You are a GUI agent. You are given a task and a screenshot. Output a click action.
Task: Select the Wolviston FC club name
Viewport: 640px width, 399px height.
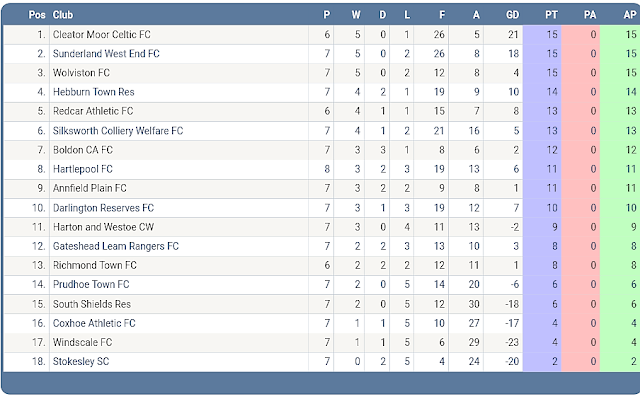(x=81, y=73)
